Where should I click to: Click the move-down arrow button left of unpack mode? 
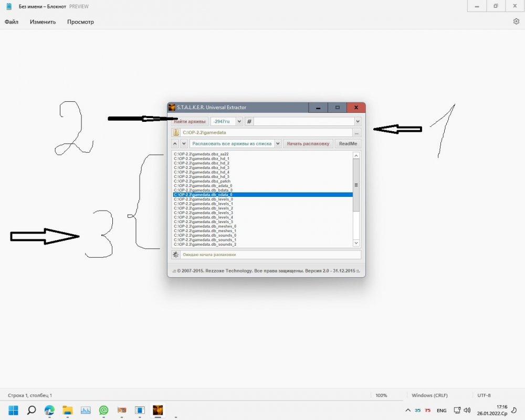(184, 143)
